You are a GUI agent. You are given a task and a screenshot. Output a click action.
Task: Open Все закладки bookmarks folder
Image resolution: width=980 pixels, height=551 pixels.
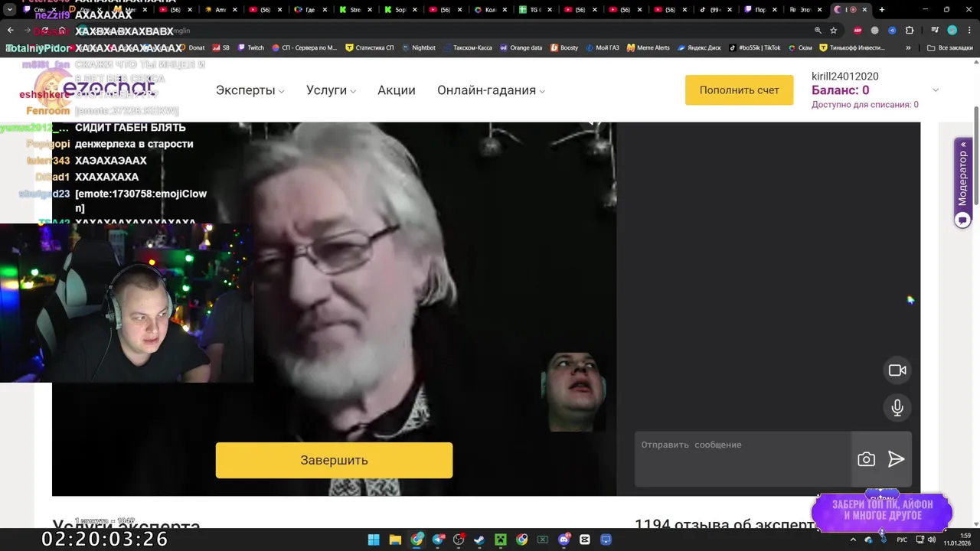[x=949, y=47]
